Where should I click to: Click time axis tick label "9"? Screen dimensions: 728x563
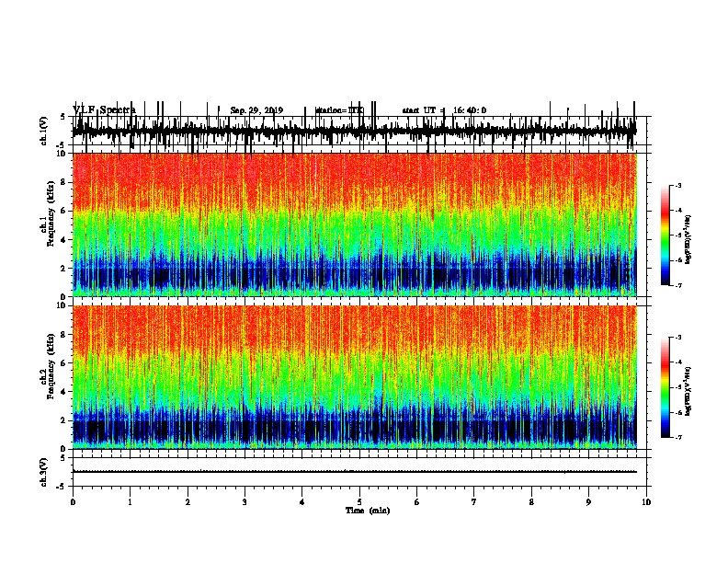(588, 502)
